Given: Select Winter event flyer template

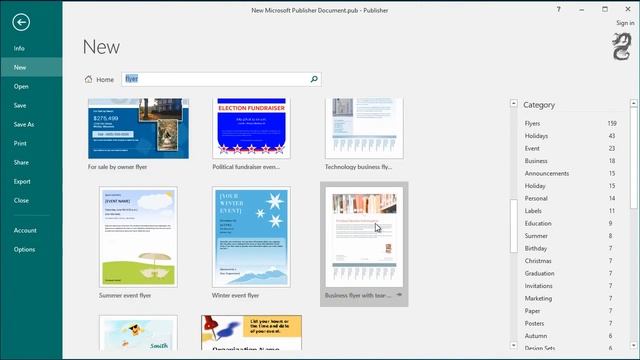Looking at the screenshot, I should point(251,237).
